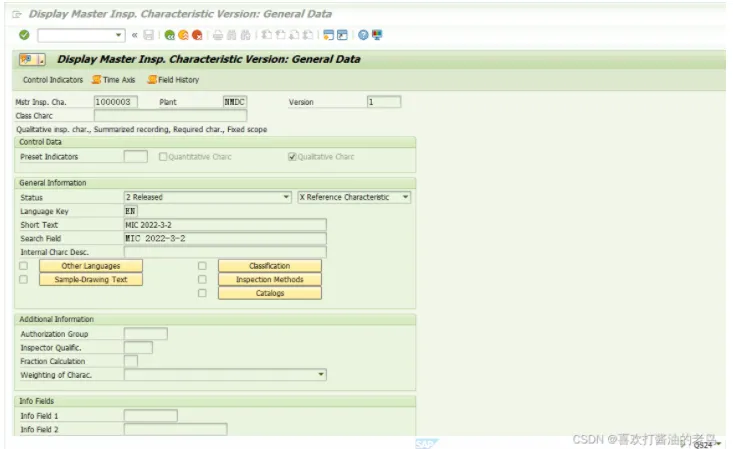Screen dimensions: 733x449
Task: Go to Last Page icon
Action: 308,35
